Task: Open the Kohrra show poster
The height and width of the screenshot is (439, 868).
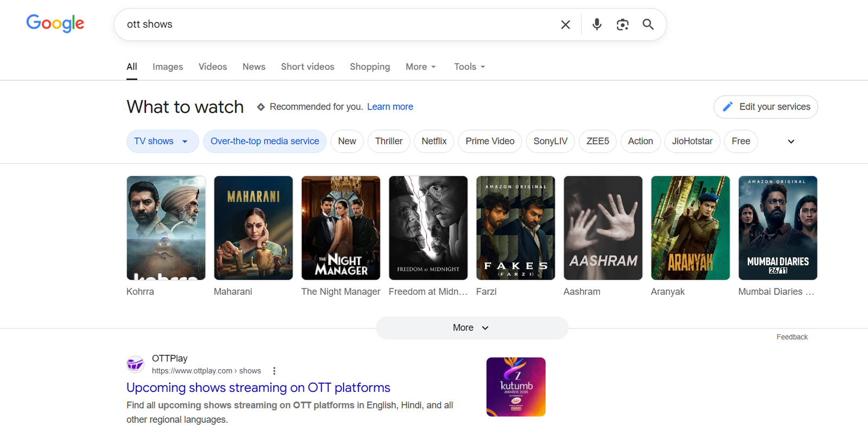Action: pyautogui.click(x=166, y=228)
